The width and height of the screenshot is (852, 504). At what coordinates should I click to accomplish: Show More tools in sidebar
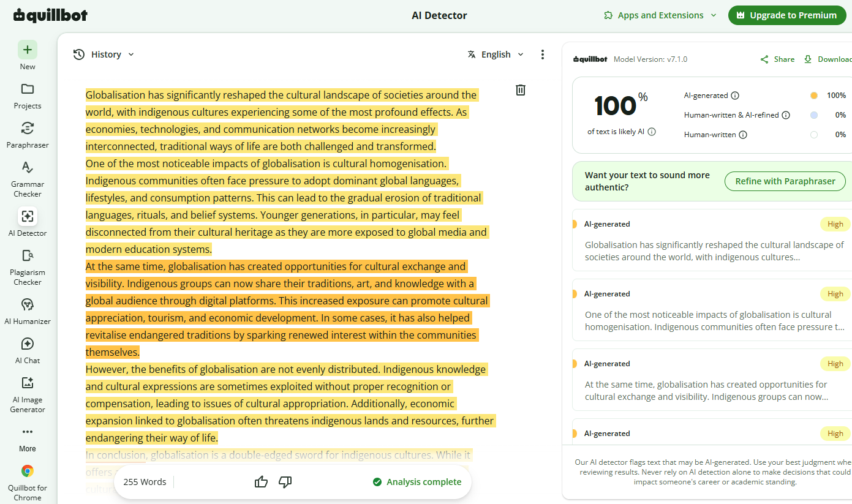[x=28, y=438]
